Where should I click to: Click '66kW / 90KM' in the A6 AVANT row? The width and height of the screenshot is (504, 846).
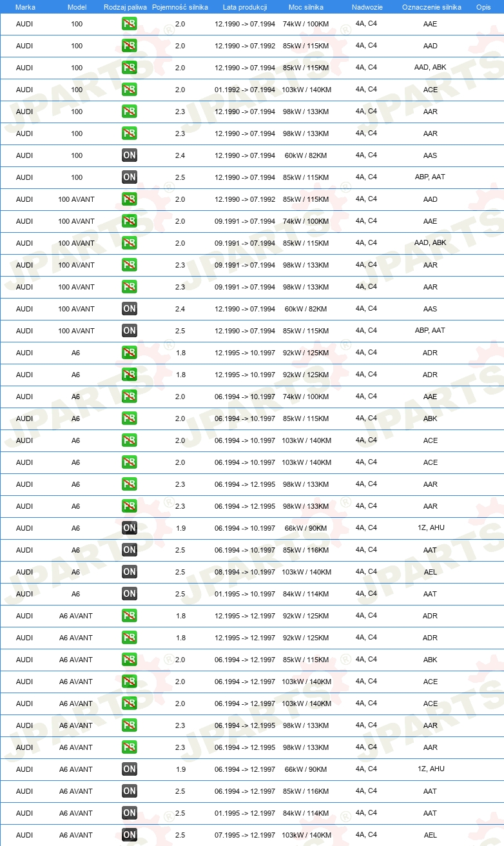(306, 769)
